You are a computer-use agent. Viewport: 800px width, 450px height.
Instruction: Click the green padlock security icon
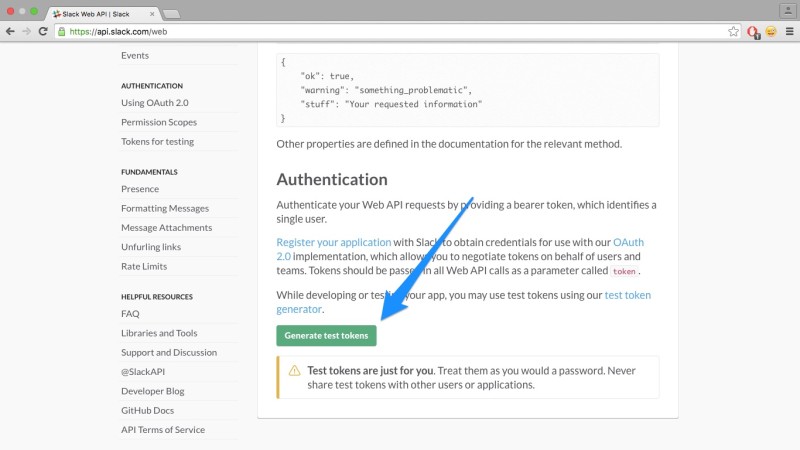point(62,32)
